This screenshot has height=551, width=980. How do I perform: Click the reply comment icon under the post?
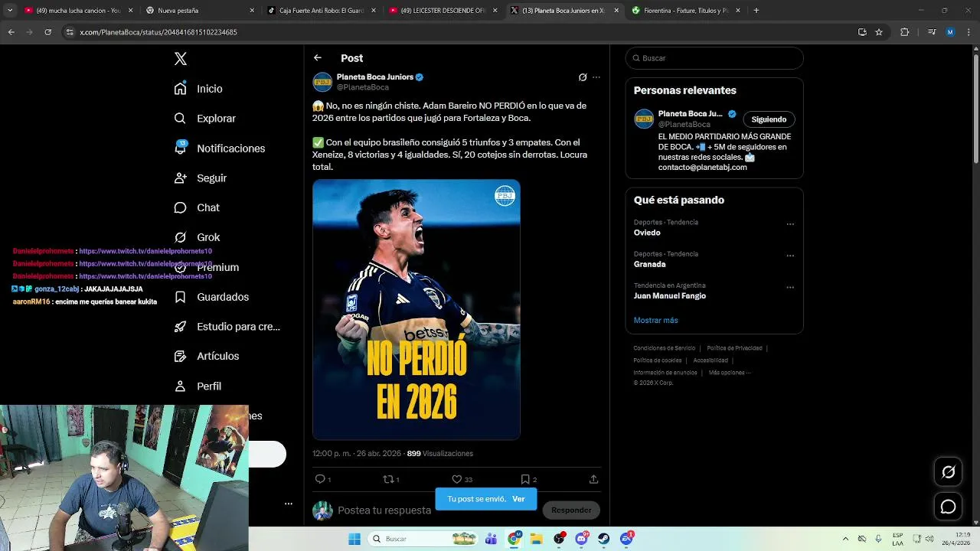[x=320, y=479]
